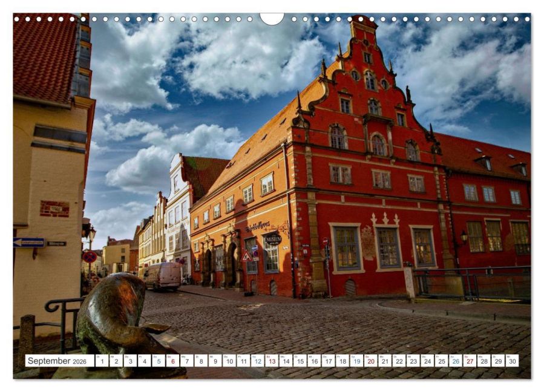Select blue date 26 cell
The height and width of the screenshot is (392, 544).
coord(456,361)
